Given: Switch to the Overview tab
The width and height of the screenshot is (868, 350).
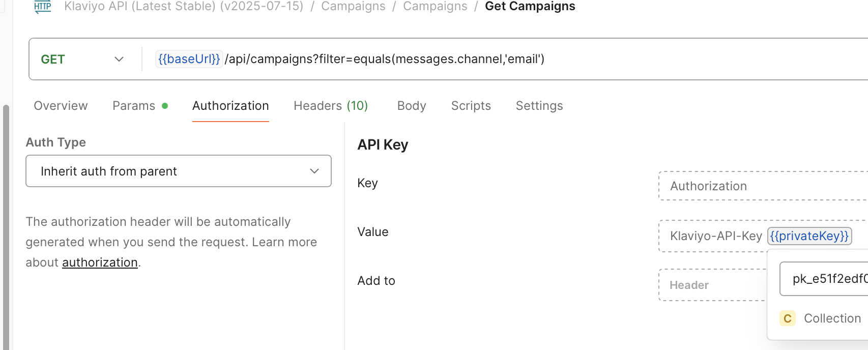Looking at the screenshot, I should point(61,106).
